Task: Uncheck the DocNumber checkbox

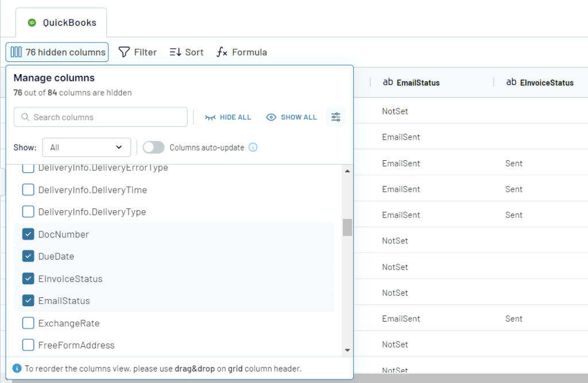Action: click(28, 234)
